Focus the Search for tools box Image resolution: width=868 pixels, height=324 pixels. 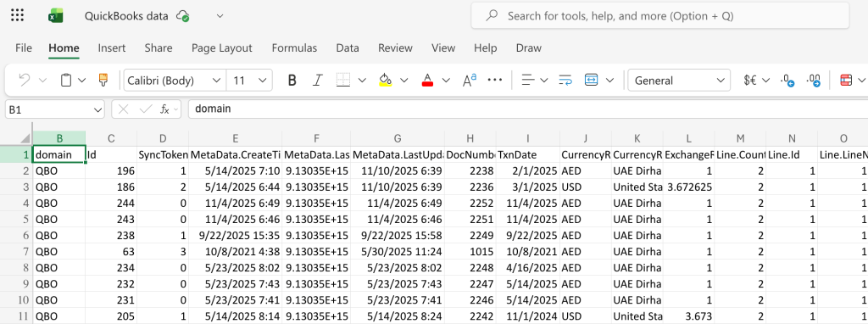(x=659, y=16)
